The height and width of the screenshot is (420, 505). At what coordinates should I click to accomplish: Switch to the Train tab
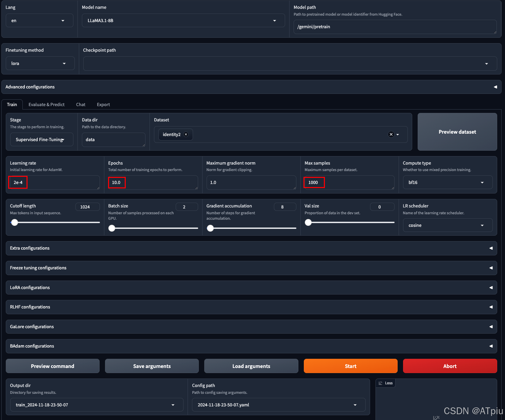click(12, 104)
